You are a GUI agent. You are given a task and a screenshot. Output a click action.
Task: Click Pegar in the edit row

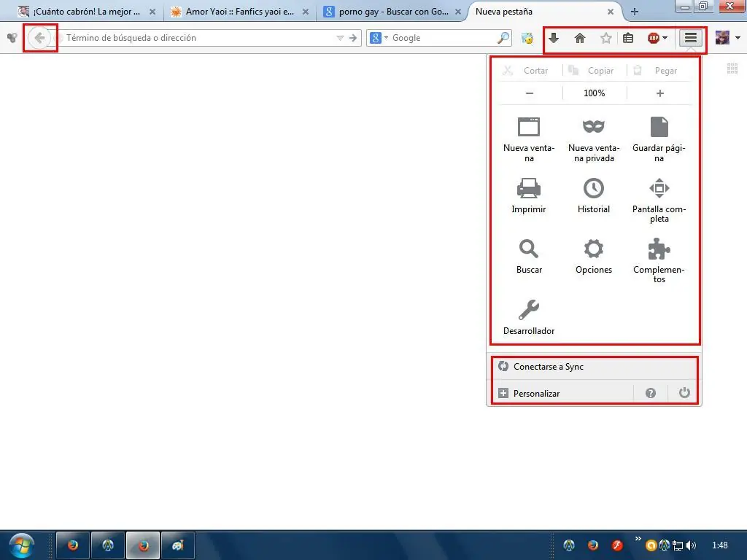[659, 71]
